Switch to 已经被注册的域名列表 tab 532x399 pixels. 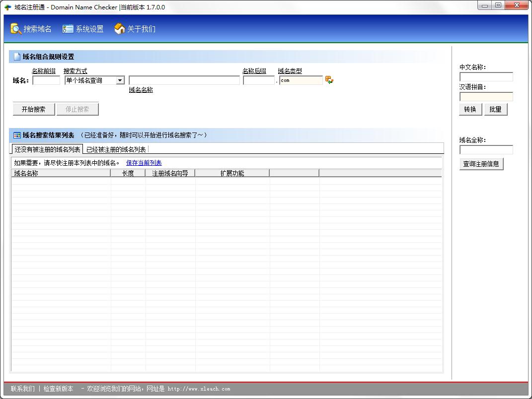pyautogui.click(x=116, y=149)
